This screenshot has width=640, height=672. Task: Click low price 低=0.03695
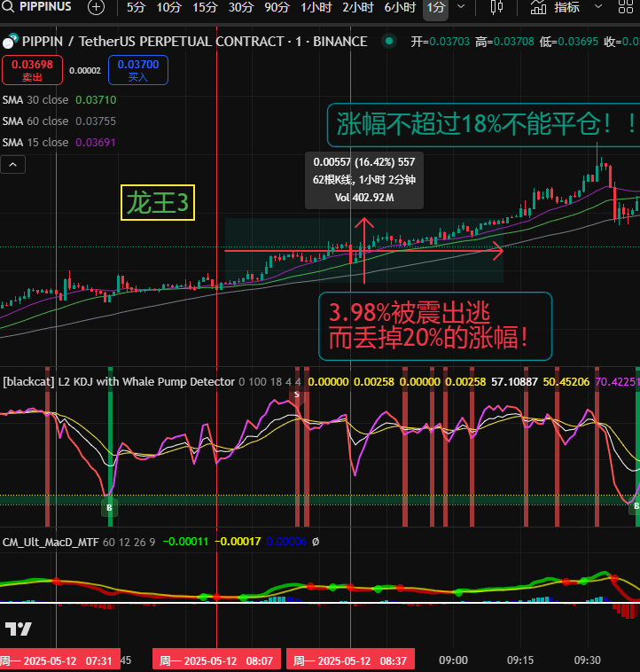coord(569,42)
